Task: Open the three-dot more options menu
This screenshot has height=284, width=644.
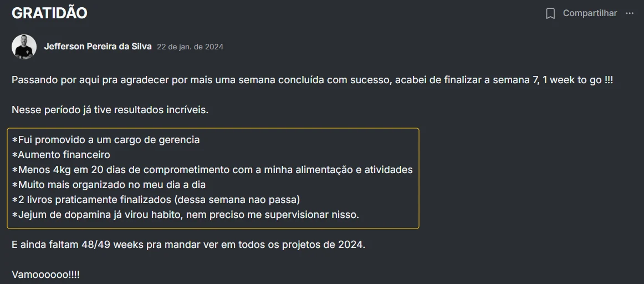Action: [x=630, y=13]
